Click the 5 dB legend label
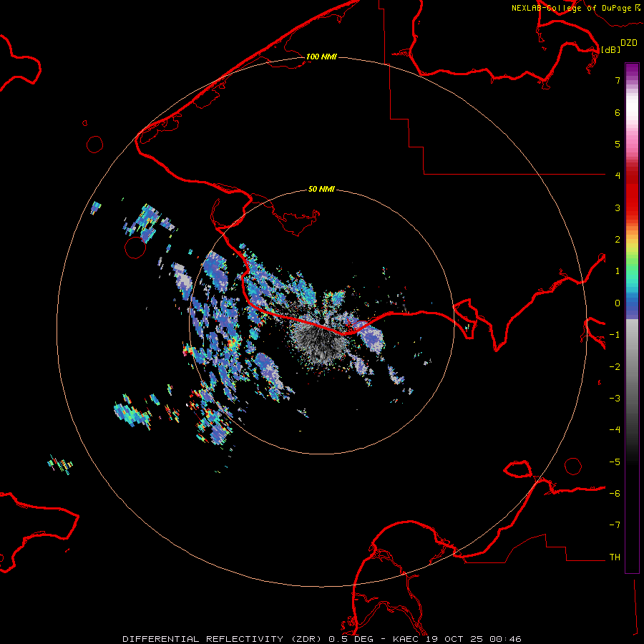The image size is (644, 644). point(618,144)
